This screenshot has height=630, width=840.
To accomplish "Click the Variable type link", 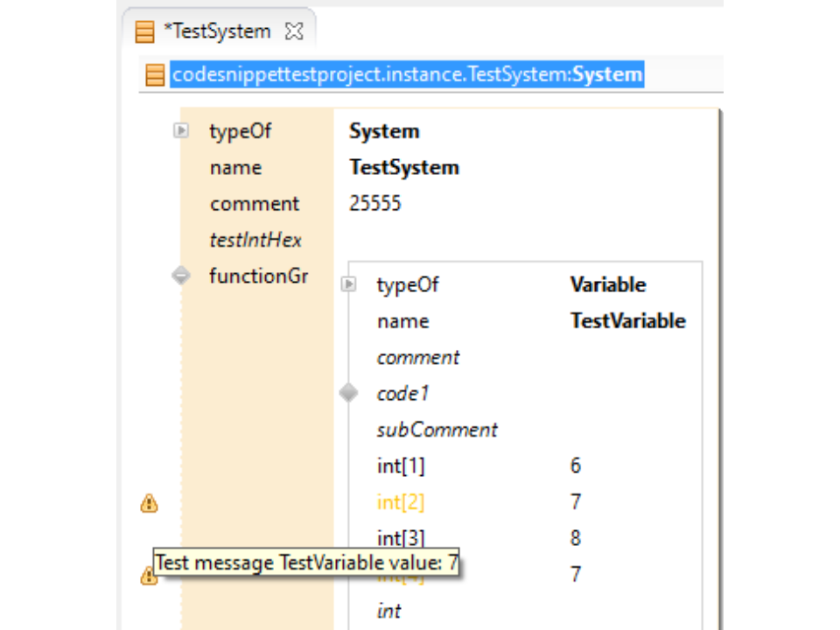I will tap(607, 285).
